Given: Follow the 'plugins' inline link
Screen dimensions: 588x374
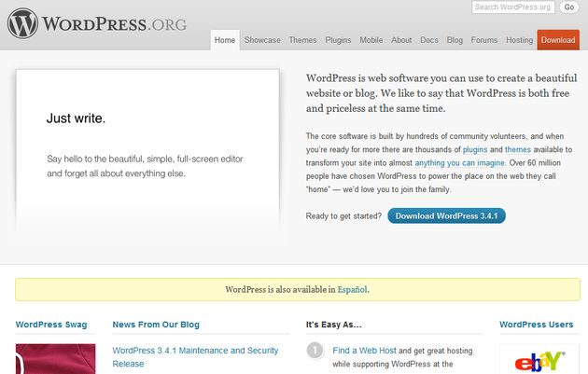Looking at the screenshot, I should (x=475, y=150).
